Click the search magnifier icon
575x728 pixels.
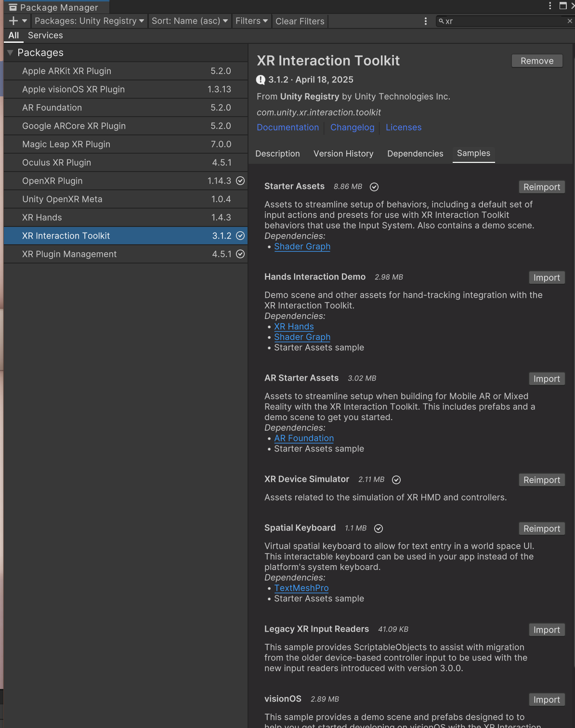441,21
